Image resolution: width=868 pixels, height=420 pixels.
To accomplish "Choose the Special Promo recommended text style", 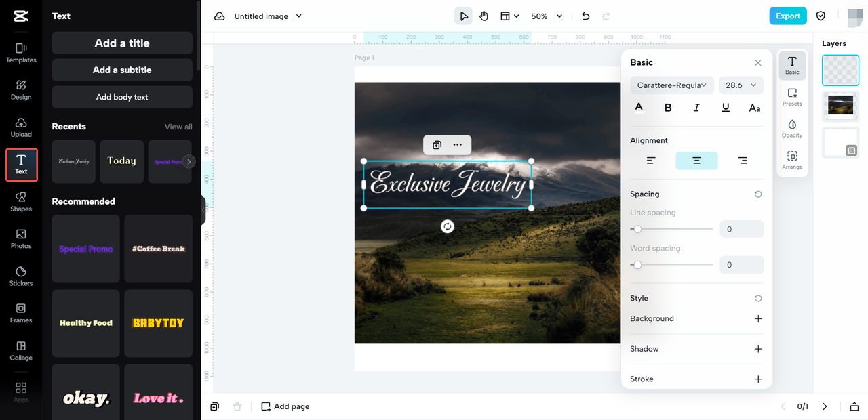I will pyautogui.click(x=86, y=249).
